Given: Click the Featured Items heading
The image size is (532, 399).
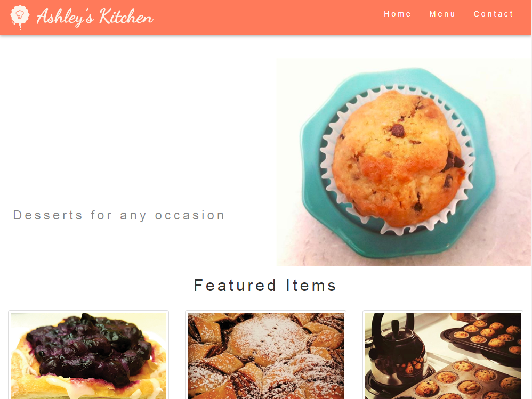Looking at the screenshot, I should tap(265, 286).
